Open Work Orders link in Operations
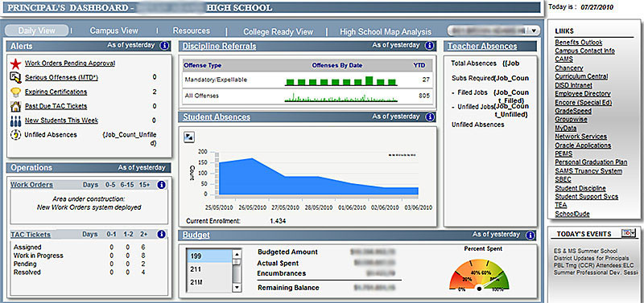The image size is (644, 303). coord(31,185)
